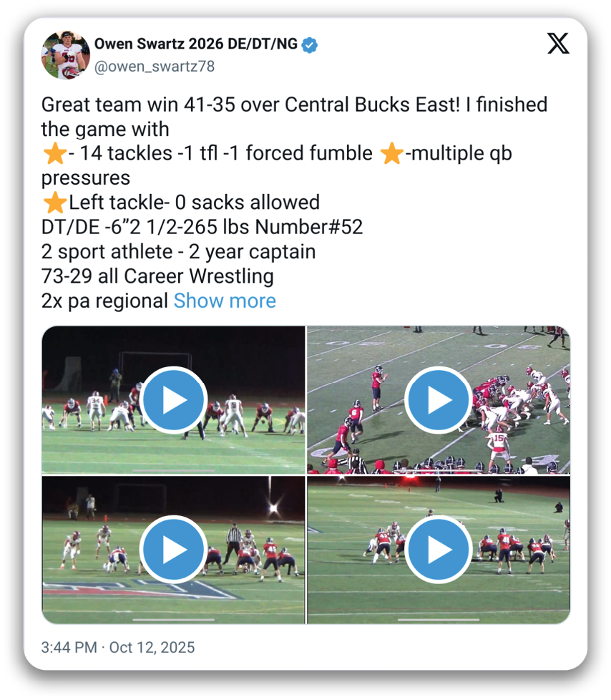Open Owen Swartz 2026 DE/DT/NG display name
The height and width of the screenshot is (700, 611).
coord(196,44)
